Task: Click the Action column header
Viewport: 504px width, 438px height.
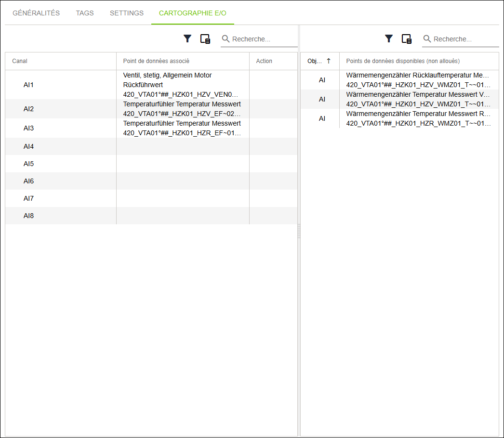Action: (x=273, y=61)
